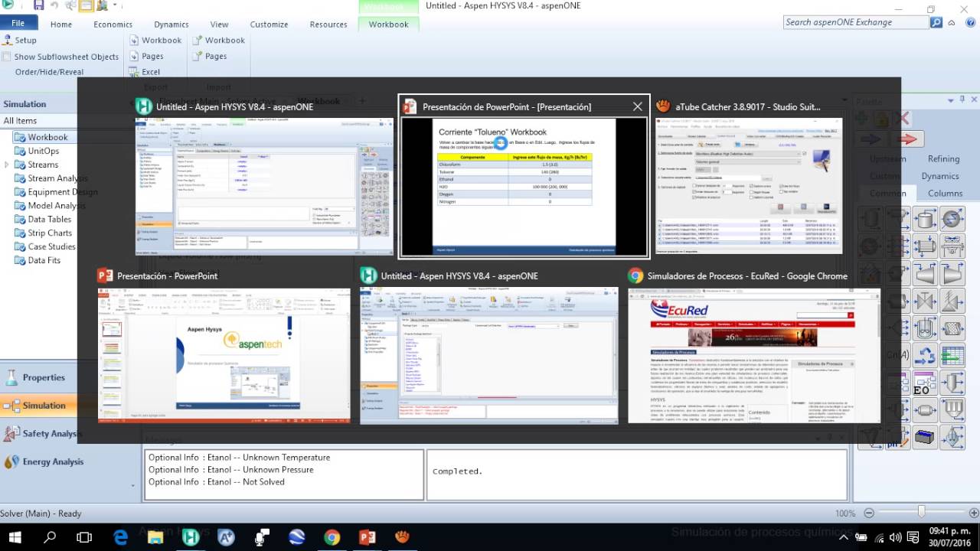Open File Explorer from the taskbar
The image size is (980, 551).
[x=155, y=537]
